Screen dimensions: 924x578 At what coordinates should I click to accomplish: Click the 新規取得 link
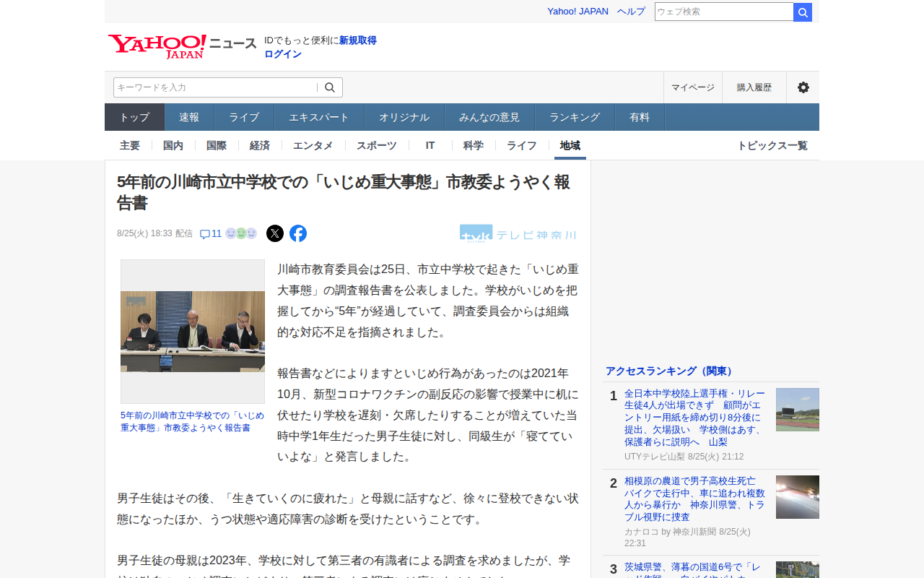tap(358, 40)
